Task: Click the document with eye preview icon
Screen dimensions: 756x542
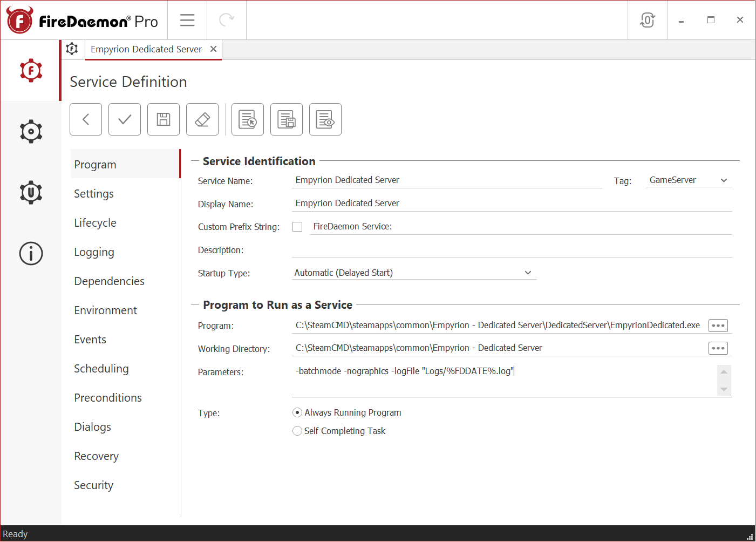Action: pyautogui.click(x=325, y=119)
